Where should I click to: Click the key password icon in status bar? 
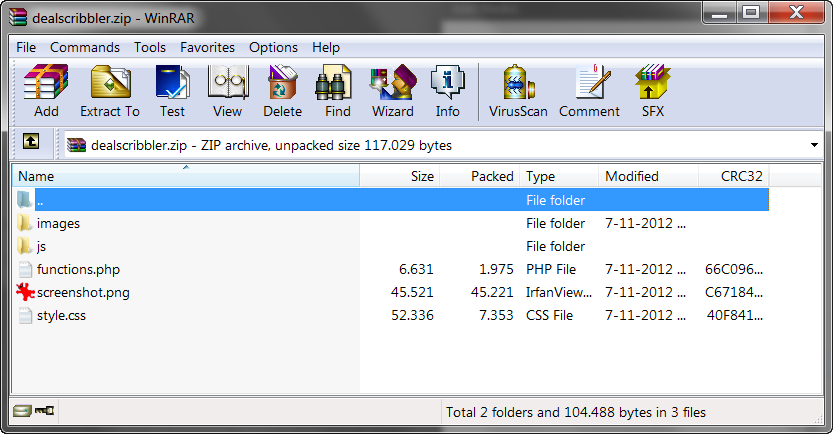click(44, 410)
